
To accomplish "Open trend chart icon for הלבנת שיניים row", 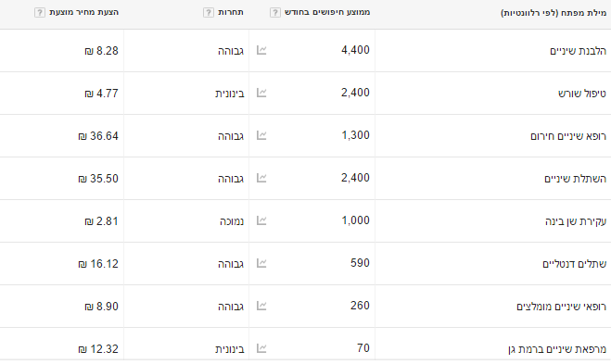I will tap(261, 50).
